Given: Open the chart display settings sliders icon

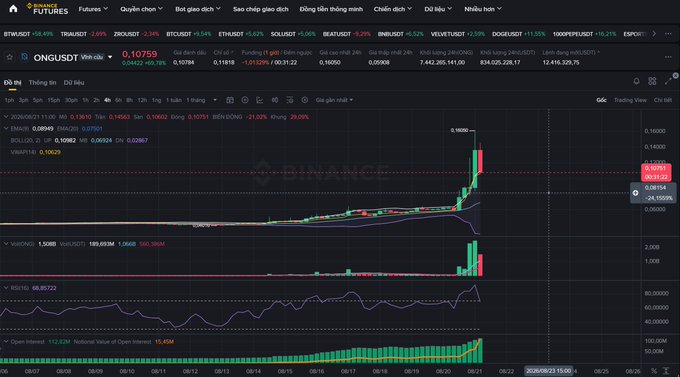Looking at the screenshot, I should [290, 100].
